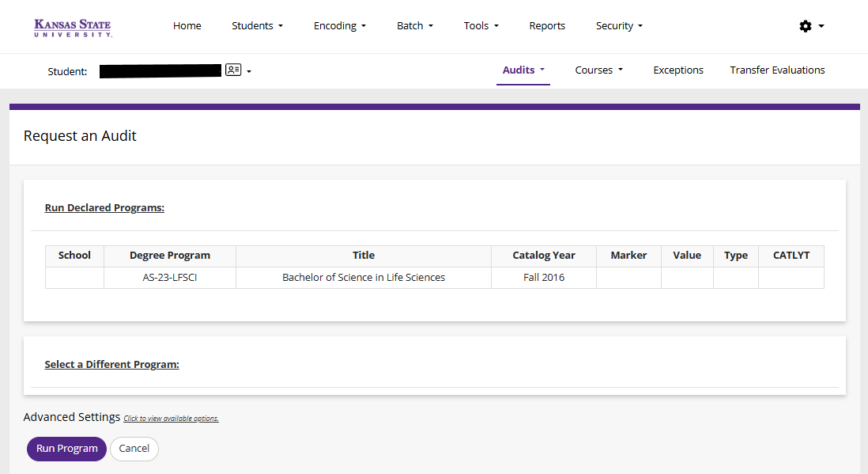Open the settings gear menu
Viewport: 868px width, 474px height.
click(812, 26)
